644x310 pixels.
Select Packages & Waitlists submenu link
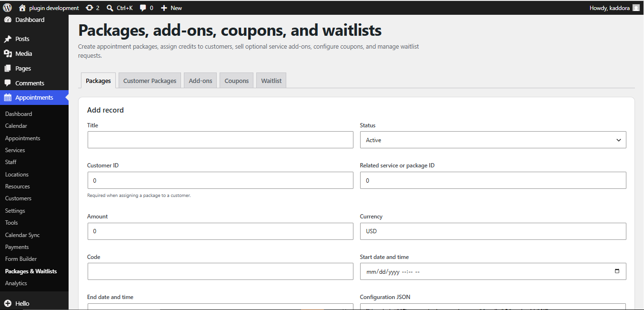pyautogui.click(x=31, y=271)
